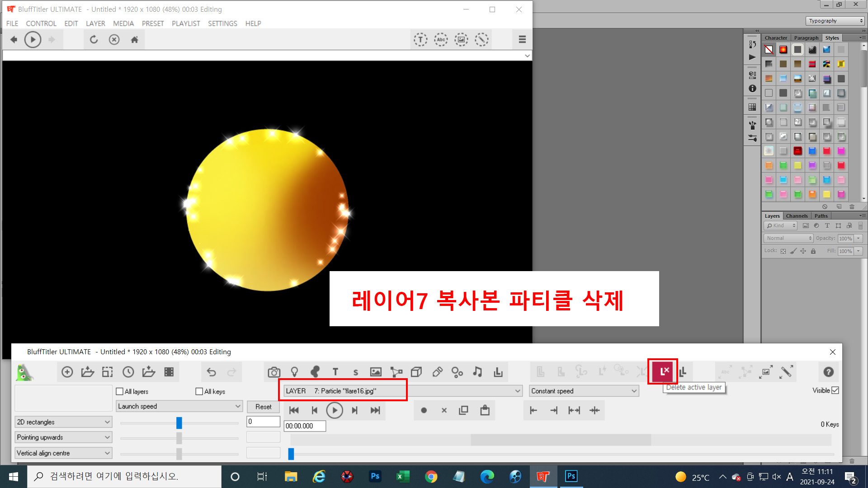Click the home icon in top toolbar
868x488 pixels.
134,40
